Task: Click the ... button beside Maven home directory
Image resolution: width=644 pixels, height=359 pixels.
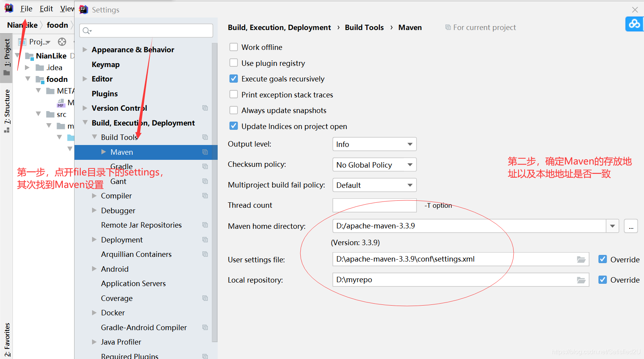Action: click(631, 226)
